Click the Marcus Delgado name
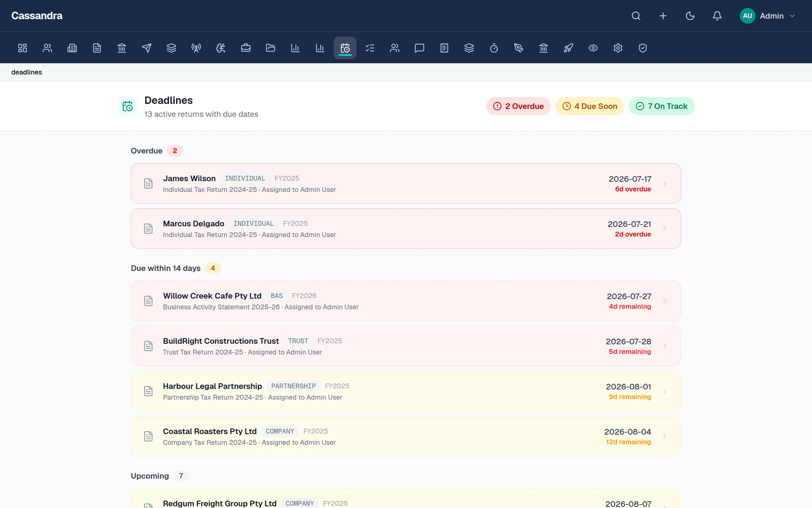 194,224
